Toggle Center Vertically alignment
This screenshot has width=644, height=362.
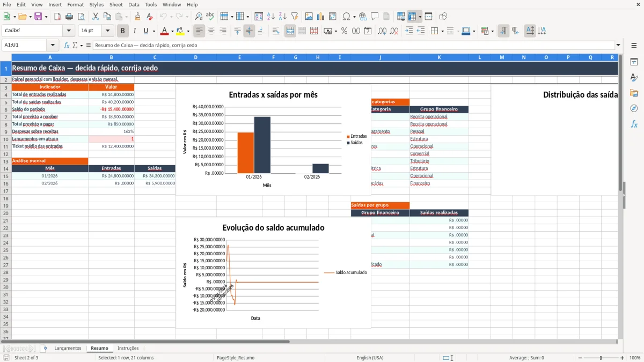coord(249,31)
